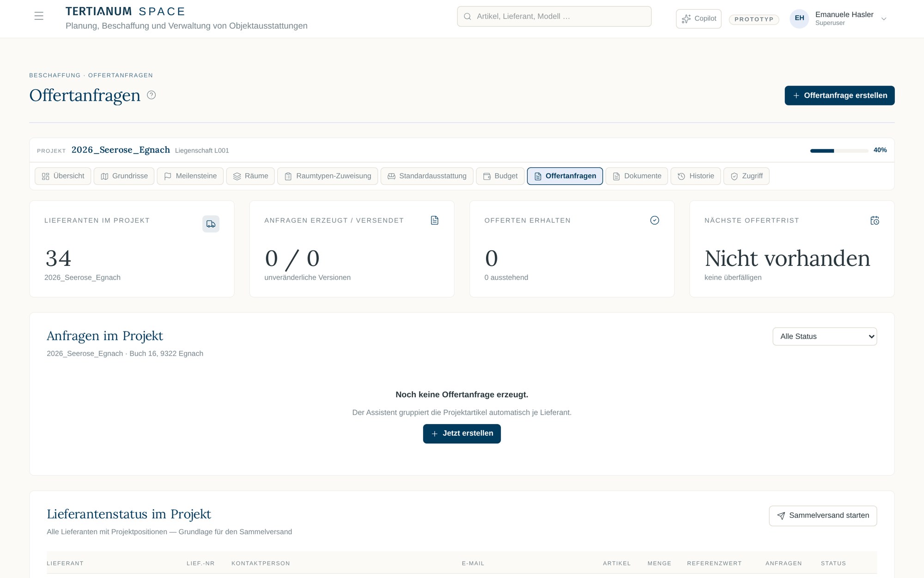
Task: Click the Status column header
Action: 833,564
